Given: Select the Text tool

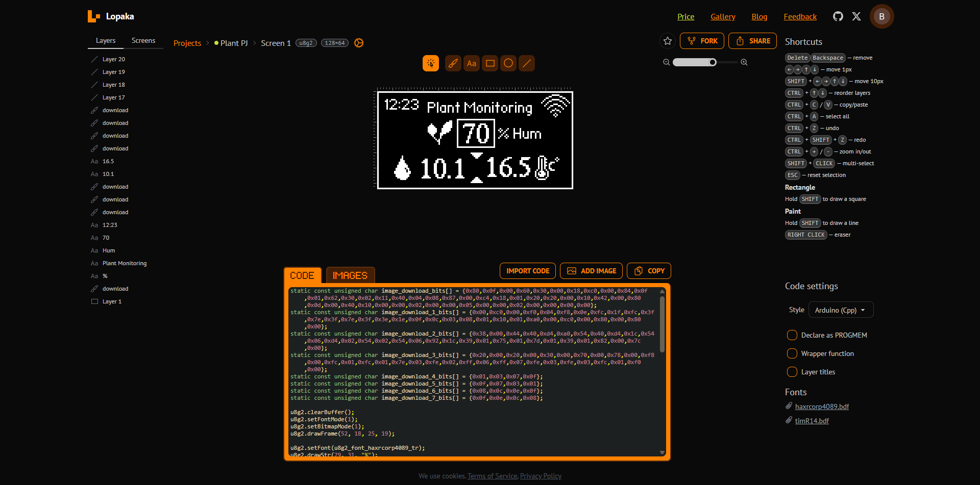Looking at the screenshot, I should point(471,63).
